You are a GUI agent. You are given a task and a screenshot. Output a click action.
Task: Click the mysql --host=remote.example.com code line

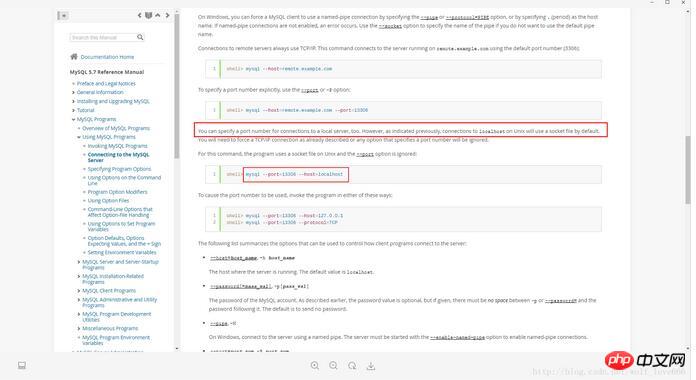click(289, 69)
